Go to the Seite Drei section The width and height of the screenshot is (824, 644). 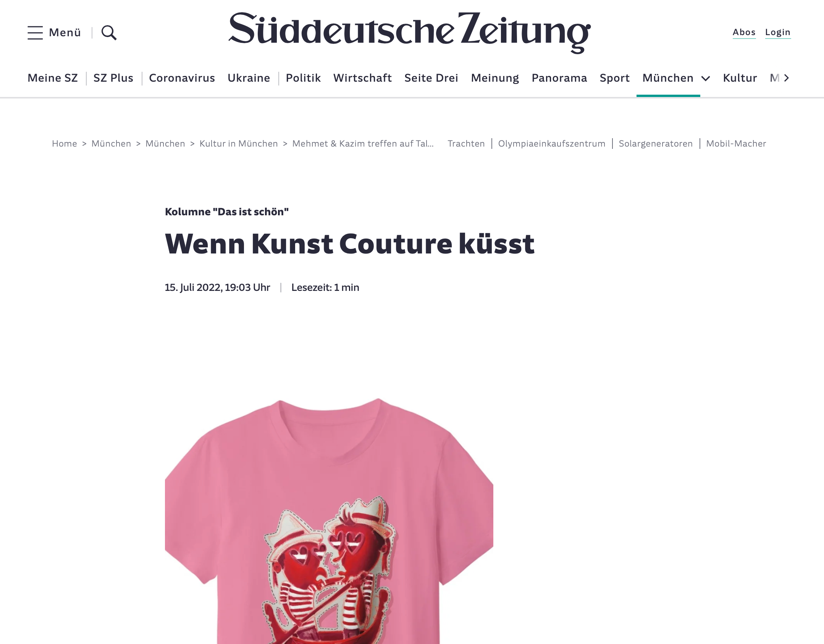pyautogui.click(x=431, y=78)
